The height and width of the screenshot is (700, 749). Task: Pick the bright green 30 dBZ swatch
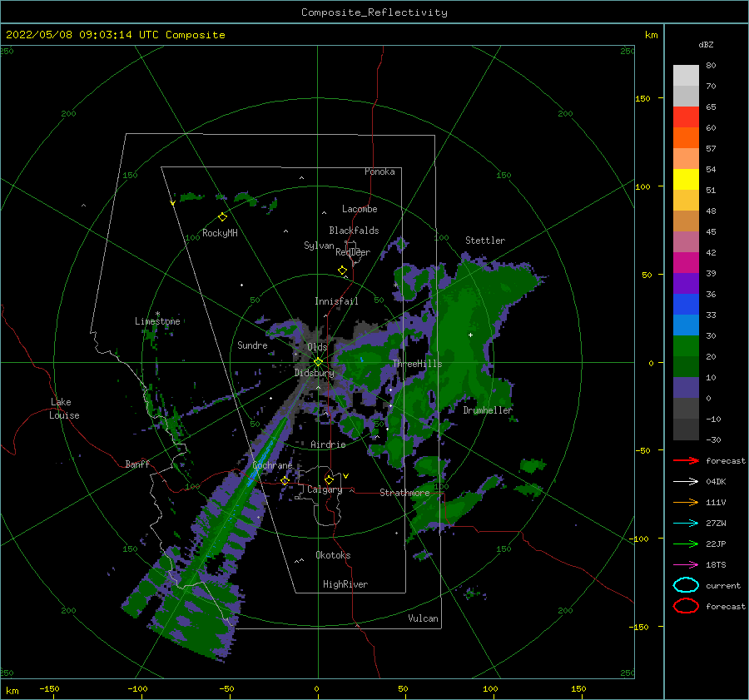click(x=686, y=345)
